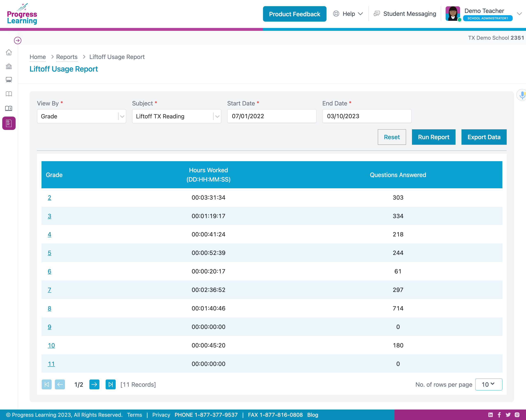Click the Student Messaging chat icon
526x420 pixels.
pos(377,14)
